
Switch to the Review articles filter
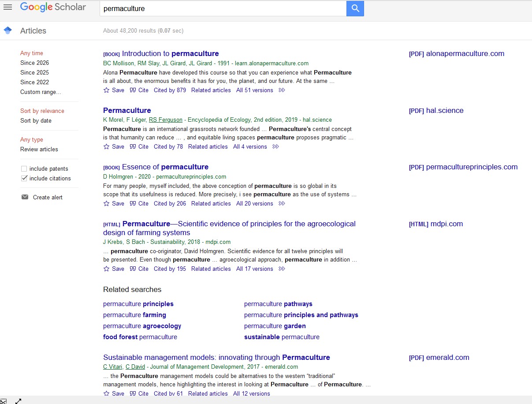39,149
